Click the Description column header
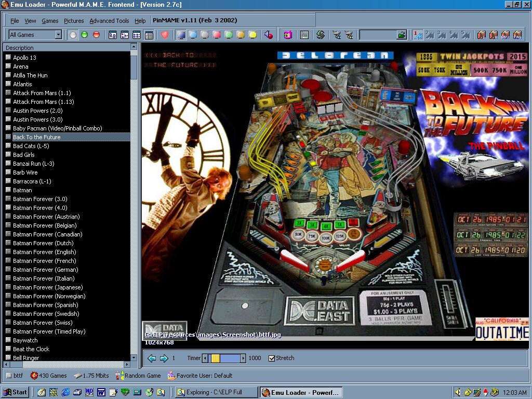Image resolution: width=532 pixels, height=399 pixels. tap(66, 47)
